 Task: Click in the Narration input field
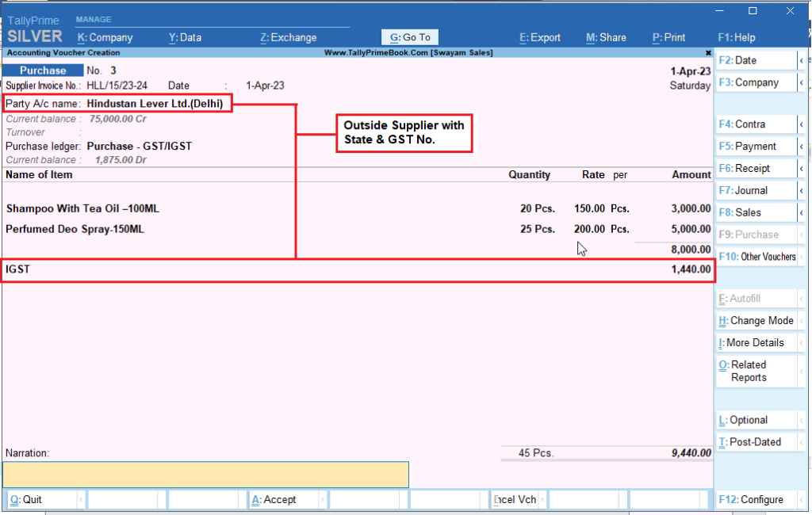205,475
